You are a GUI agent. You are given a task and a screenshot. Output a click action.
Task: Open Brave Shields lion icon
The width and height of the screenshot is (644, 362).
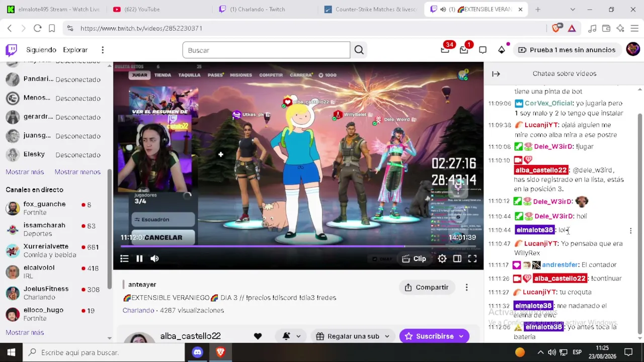[x=556, y=28]
